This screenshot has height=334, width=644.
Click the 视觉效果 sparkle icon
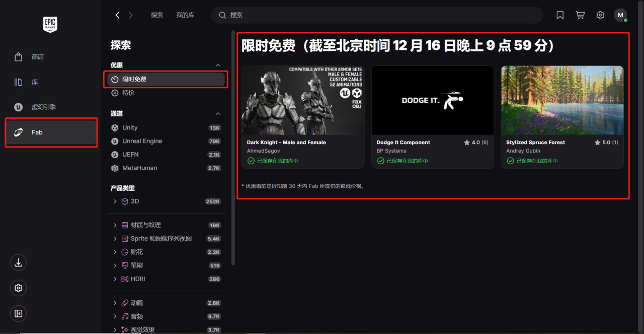pos(125,329)
